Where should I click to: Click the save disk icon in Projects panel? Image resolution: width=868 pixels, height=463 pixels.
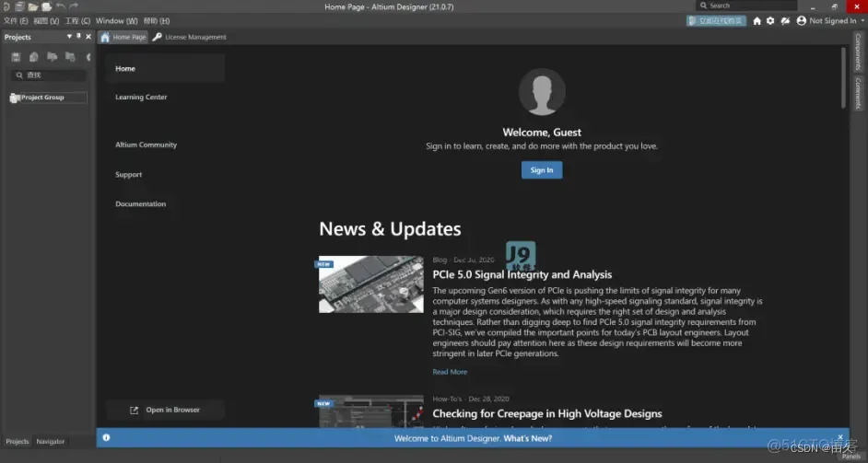point(16,57)
